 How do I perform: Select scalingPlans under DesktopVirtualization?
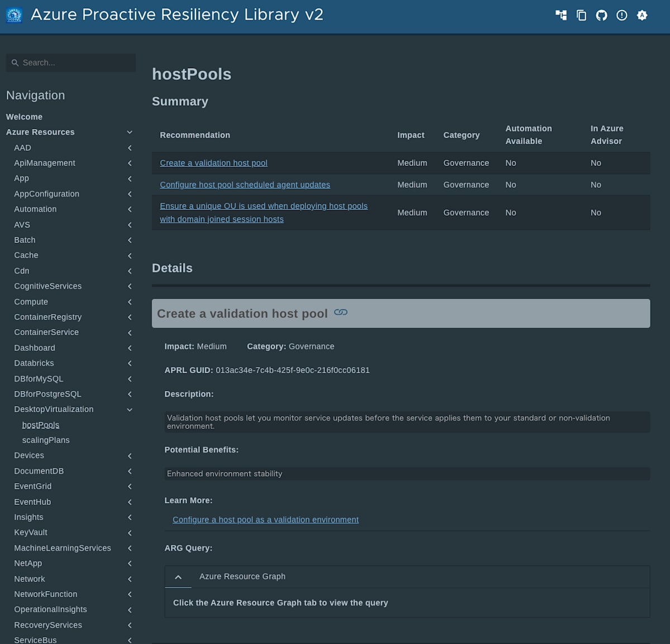point(46,440)
